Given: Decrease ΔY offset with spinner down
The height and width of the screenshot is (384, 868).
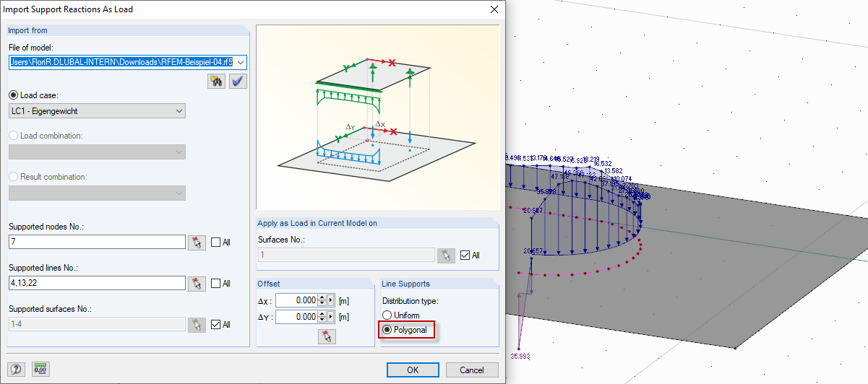Looking at the screenshot, I should [x=323, y=320].
